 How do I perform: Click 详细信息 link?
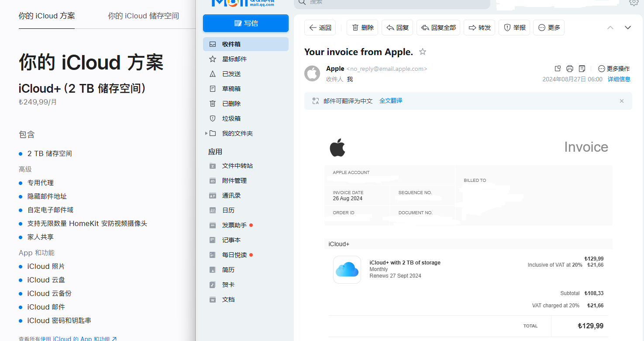[619, 79]
